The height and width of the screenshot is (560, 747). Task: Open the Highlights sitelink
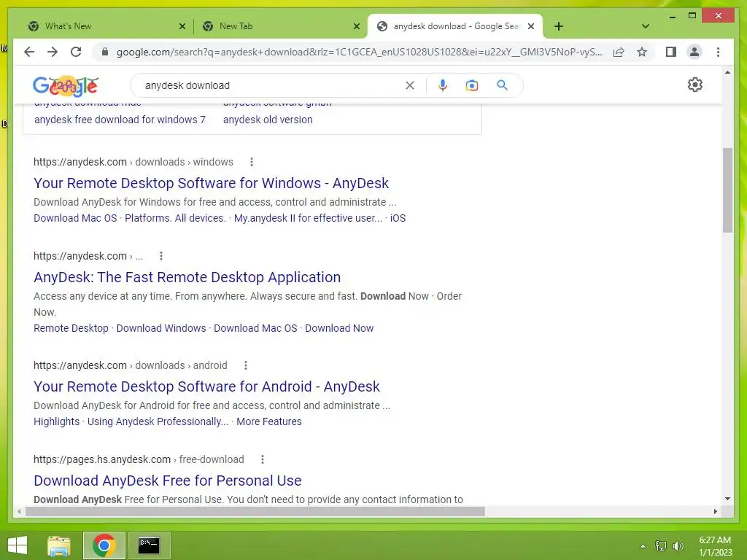pos(56,421)
